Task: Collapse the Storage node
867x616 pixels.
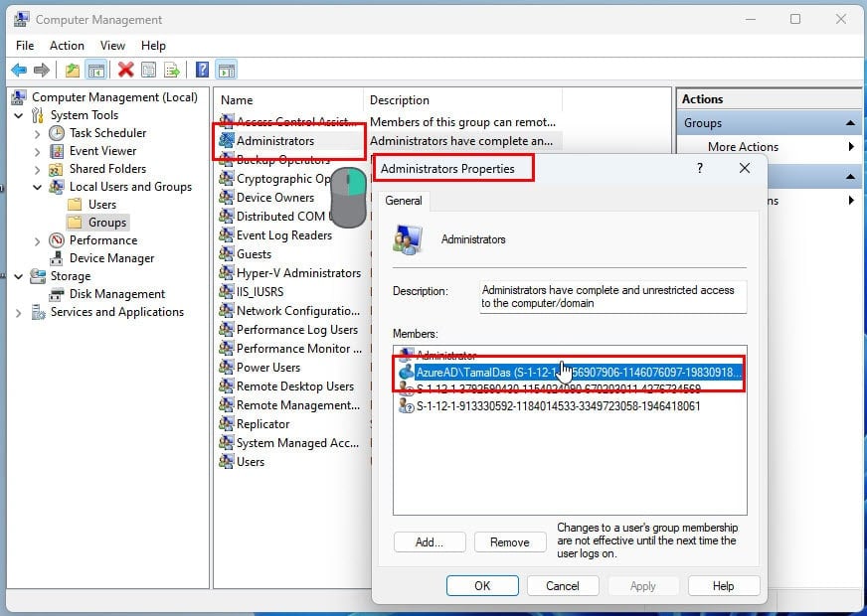Action: tap(19, 276)
